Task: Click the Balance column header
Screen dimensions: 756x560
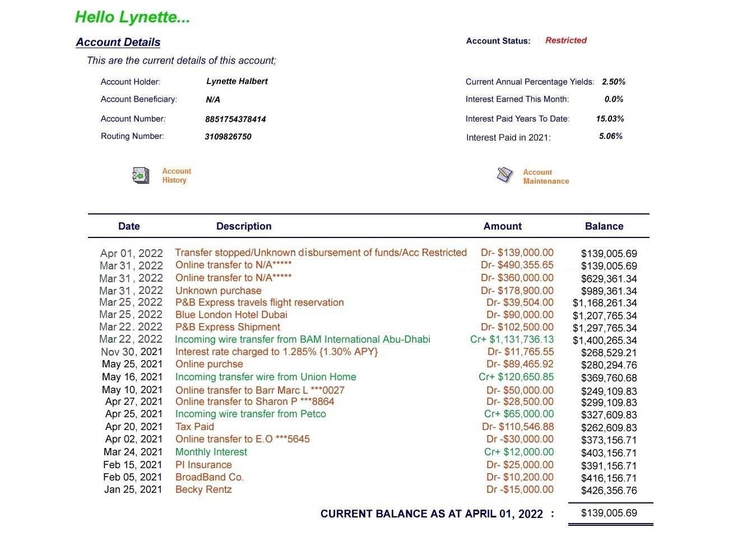Action: pos(604,226)
